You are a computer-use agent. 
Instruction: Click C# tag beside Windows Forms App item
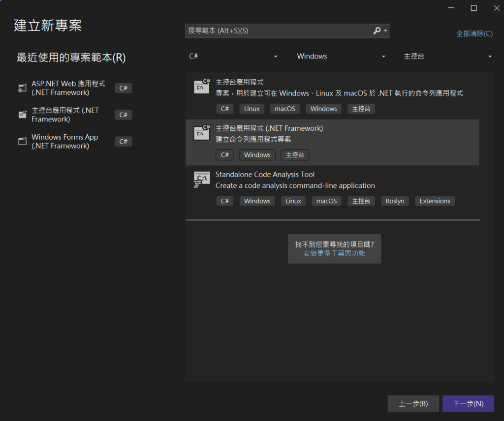(124, 141)
